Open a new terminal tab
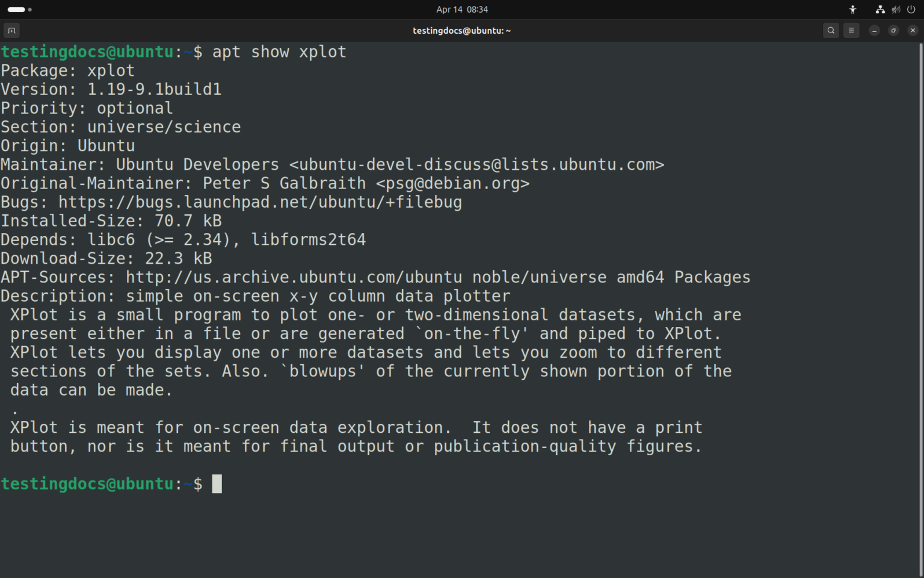The image size is (924, 578). point(11,30)
